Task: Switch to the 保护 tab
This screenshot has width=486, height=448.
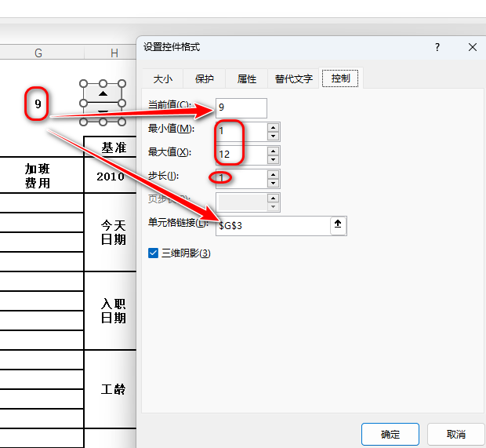Action: [205, 78]
